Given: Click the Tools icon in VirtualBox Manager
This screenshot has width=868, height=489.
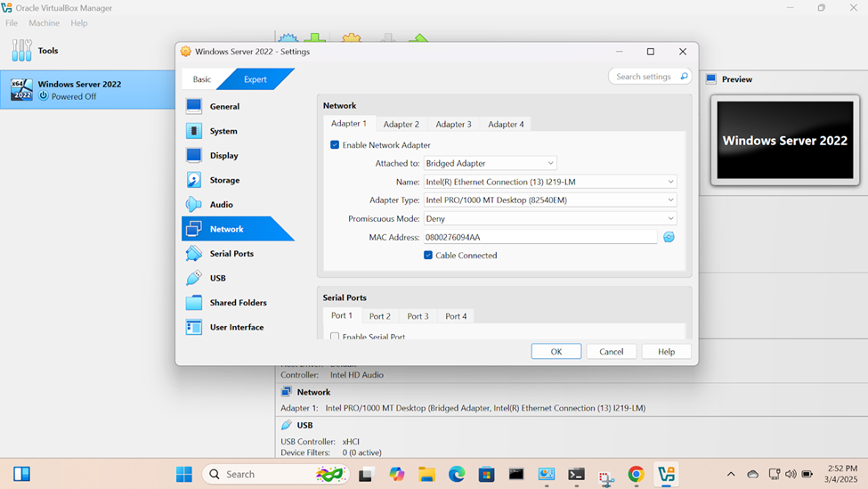Looking at the screenshot, I should [x=21, y=51].
